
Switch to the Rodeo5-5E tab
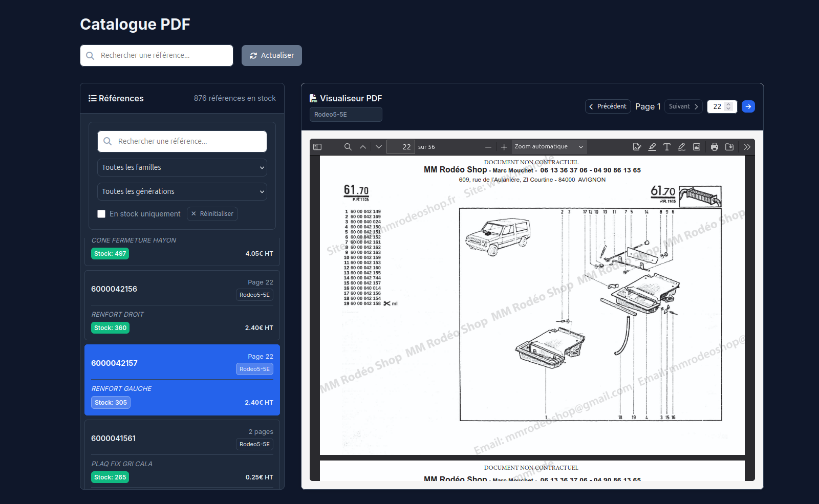pos(346,114)
